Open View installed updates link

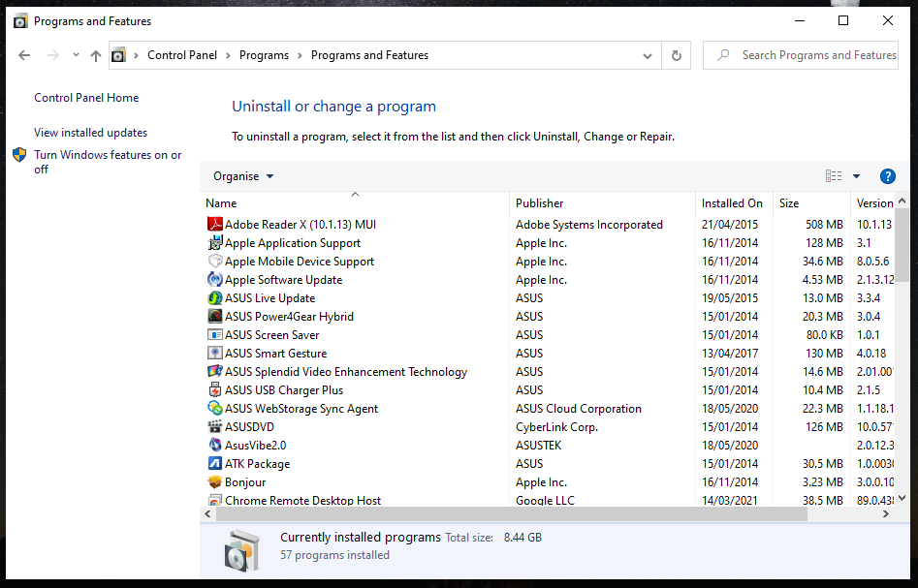91,133
